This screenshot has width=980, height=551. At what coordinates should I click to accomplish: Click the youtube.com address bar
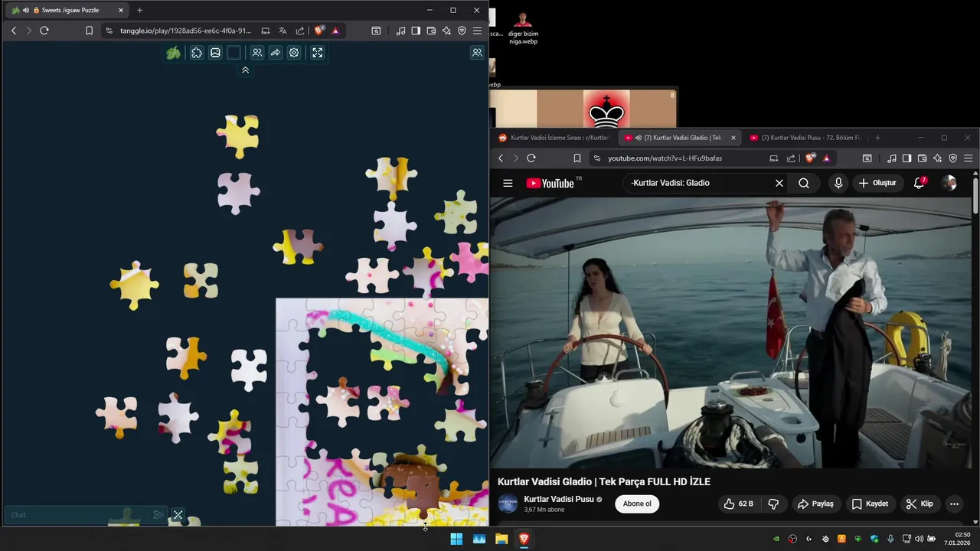(665, 158)
